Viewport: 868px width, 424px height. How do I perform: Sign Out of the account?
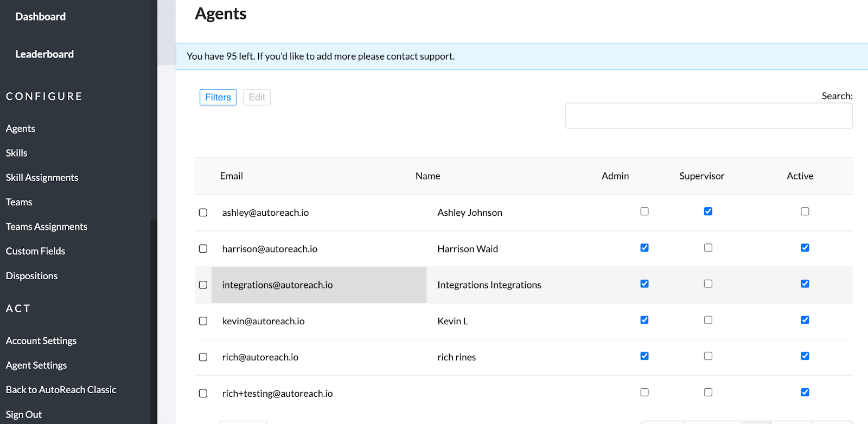tap(24, 414)
